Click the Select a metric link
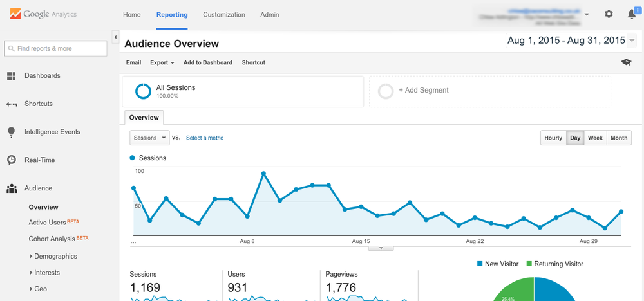The image size is (644, 301). point(205,138)
